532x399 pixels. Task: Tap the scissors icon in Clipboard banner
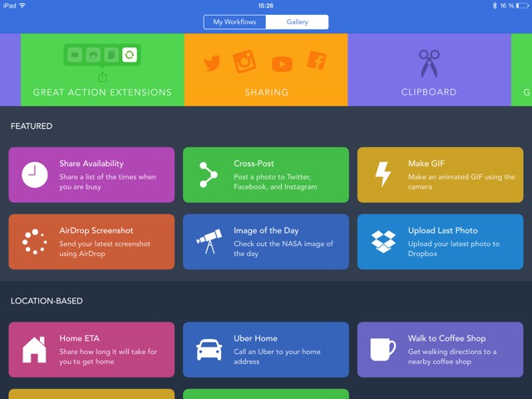pos(429,63)
